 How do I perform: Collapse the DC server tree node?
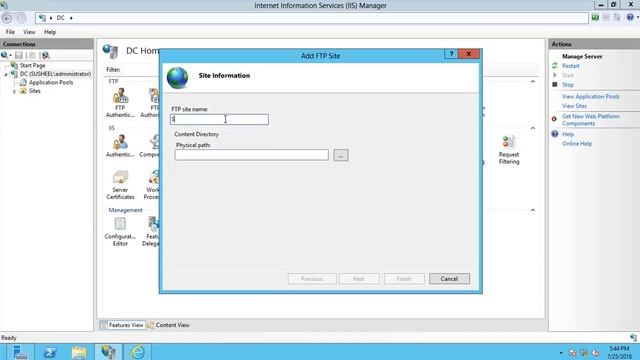[x=6, y=74]
